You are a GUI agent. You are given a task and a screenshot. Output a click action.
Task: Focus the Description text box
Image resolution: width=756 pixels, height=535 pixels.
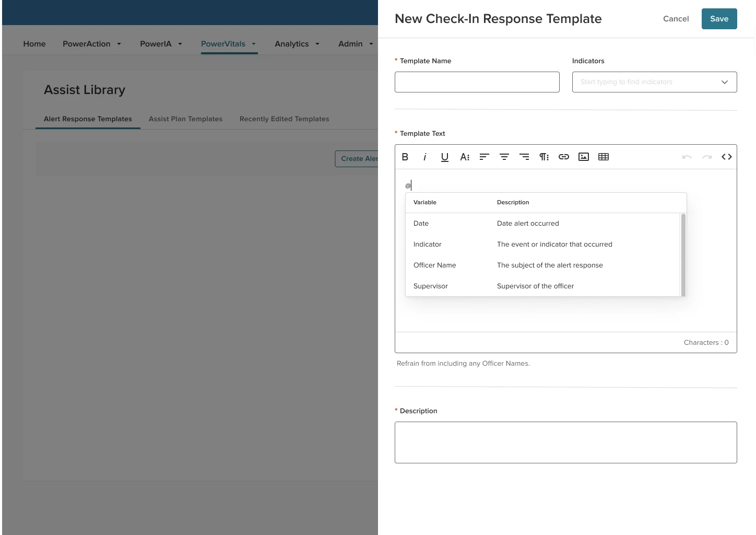click(x=566, y=443)
